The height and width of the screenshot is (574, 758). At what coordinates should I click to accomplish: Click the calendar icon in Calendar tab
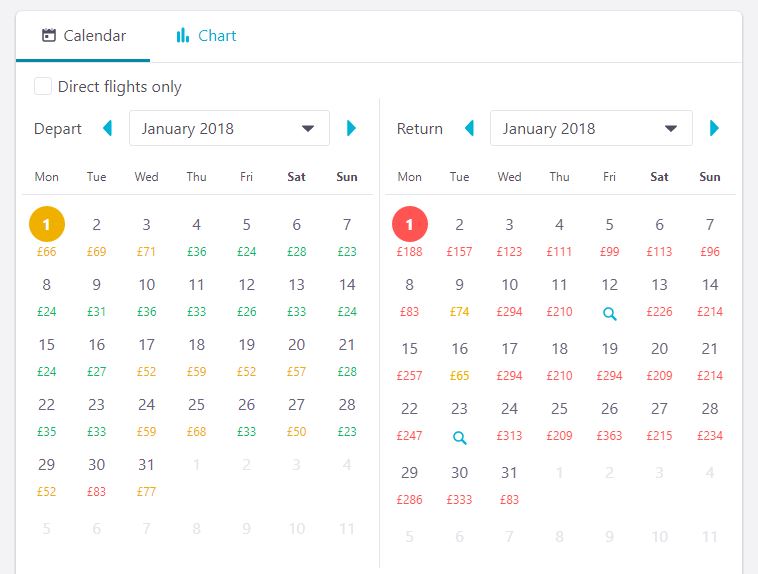coord(48,36)
